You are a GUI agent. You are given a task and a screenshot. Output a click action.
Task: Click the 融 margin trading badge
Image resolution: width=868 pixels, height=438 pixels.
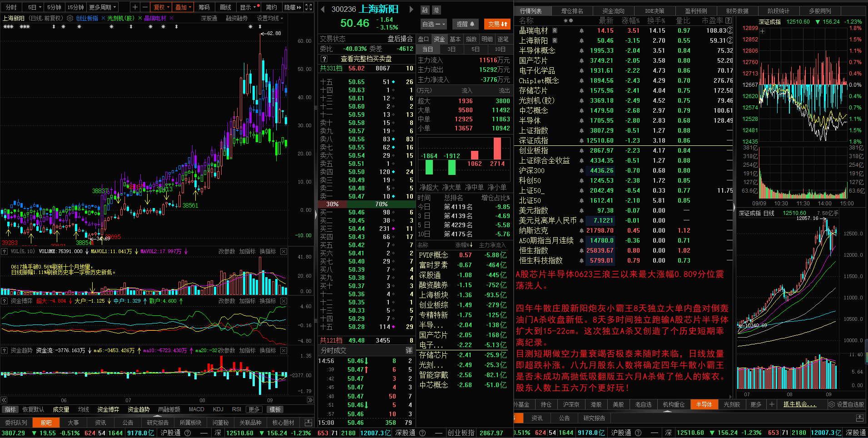pos(425,10)
